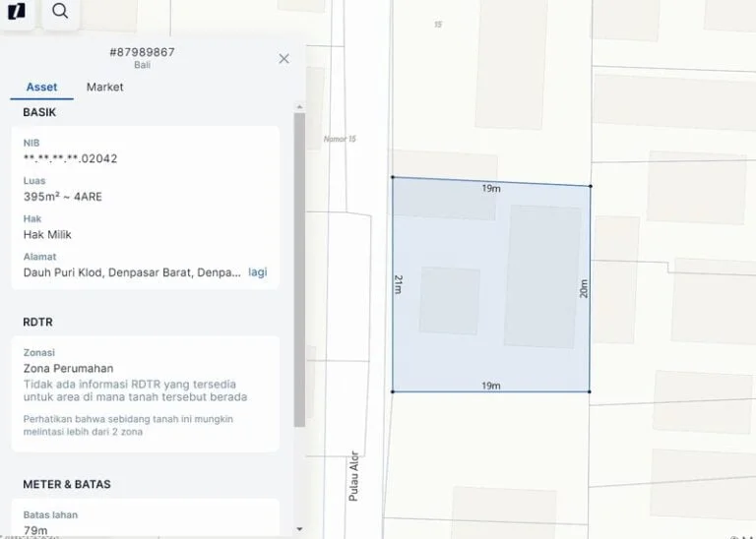Viewport: 756px width, 539px height.
Task: Select the Hak Milik value
Action: pos(47,234)
